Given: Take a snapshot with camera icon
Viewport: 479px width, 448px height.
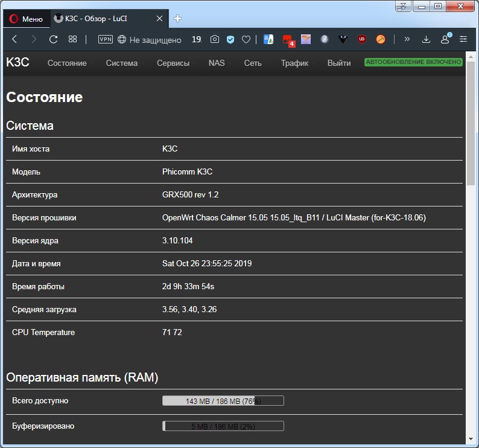Looking at the screenshot, I should 215,39.
